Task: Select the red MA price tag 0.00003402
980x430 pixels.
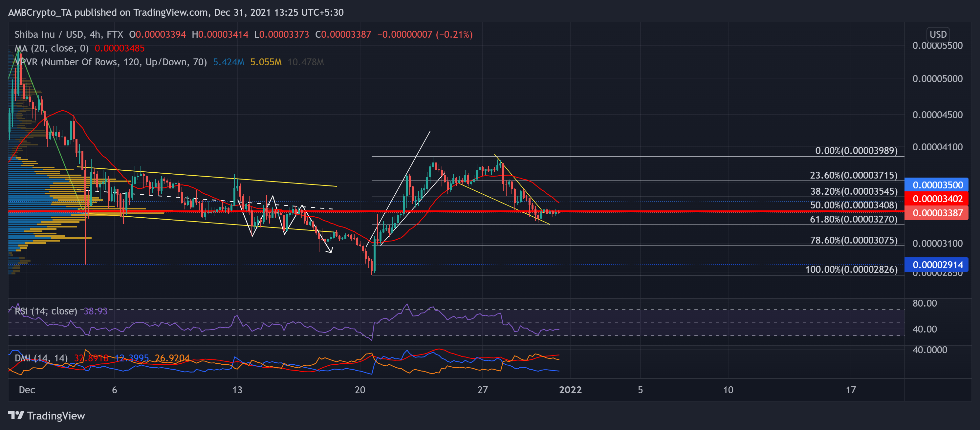Action: pyautogui.click(x=937, y=199)
